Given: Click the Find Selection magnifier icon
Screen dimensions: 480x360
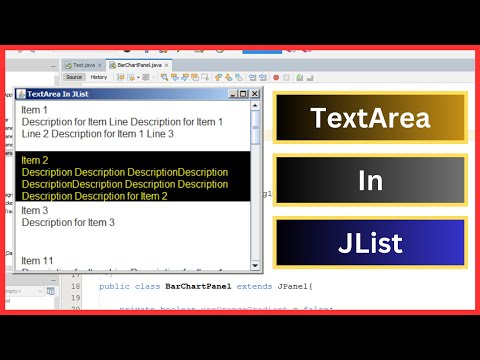Looking at the screenshot, I should (x=164, y=77).
